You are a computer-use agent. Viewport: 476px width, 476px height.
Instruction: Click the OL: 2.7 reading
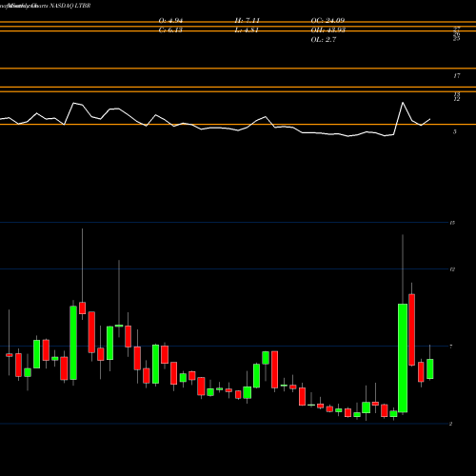(x=324, y=40)
